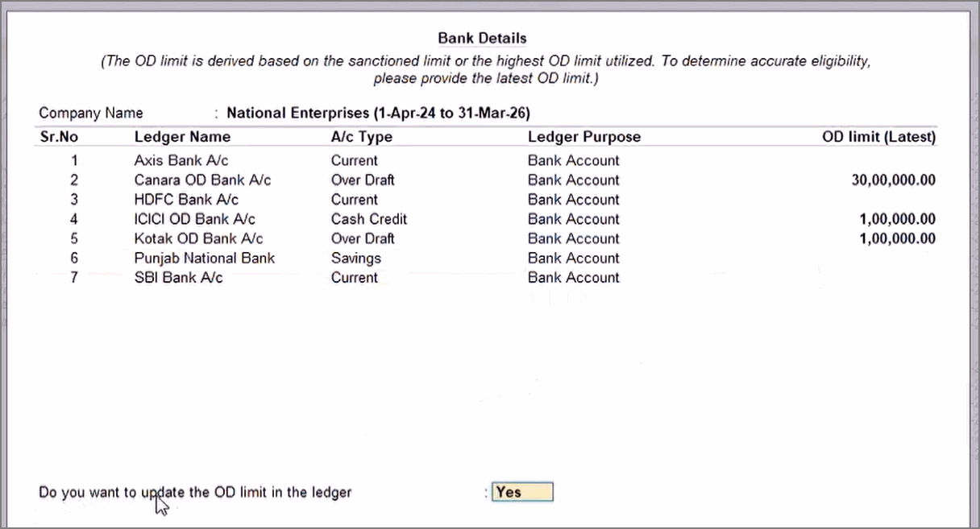980x529 pixels.
Task: Click Cash Credit type for ICICI account
Action: coord(368,219)
